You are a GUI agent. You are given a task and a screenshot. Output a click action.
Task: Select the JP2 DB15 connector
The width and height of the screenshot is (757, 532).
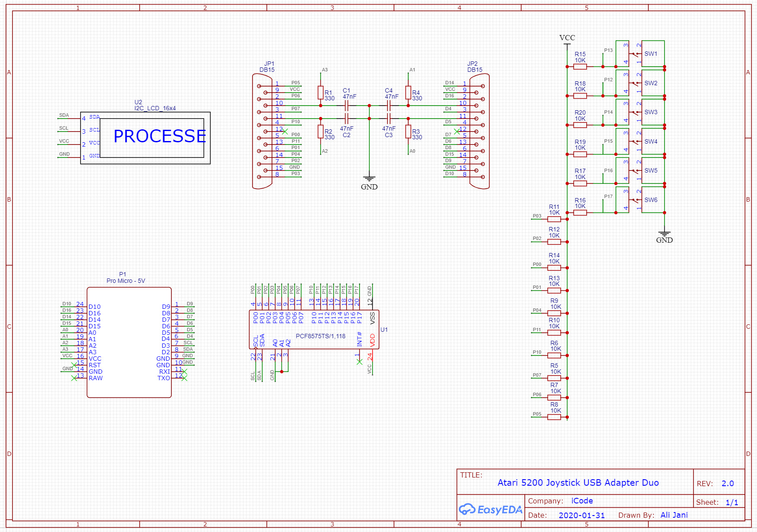(480, 131)
